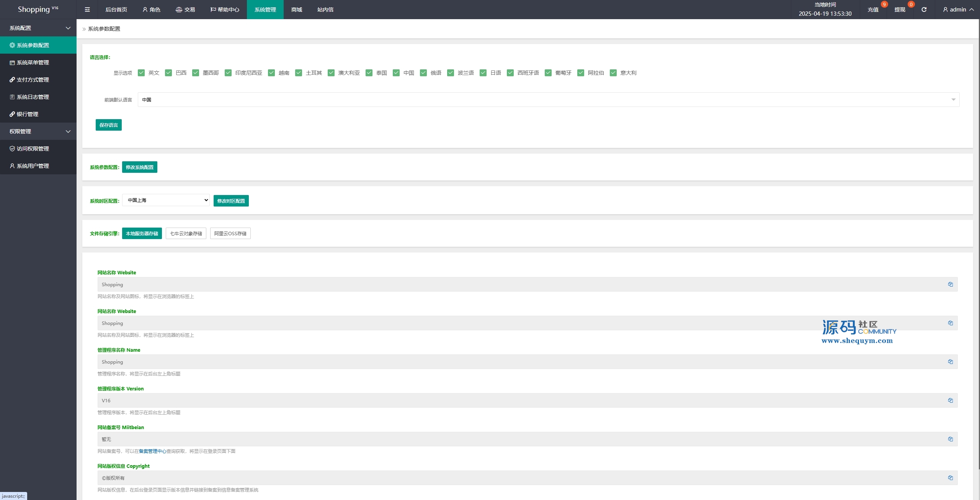The image size is (980, 500).
Task: Open the 前端默认语言 dropdown
Action: [548, 100]
